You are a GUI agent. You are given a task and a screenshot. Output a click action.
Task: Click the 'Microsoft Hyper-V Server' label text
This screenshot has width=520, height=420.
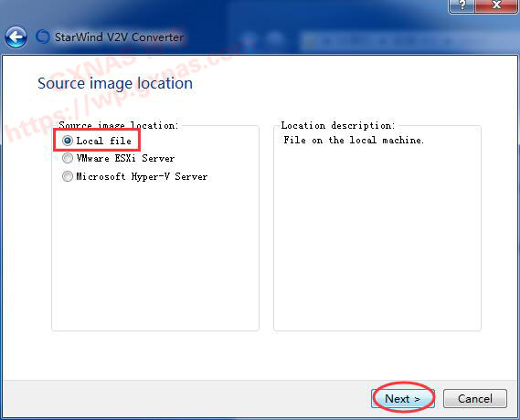click(x=142, y=176)
